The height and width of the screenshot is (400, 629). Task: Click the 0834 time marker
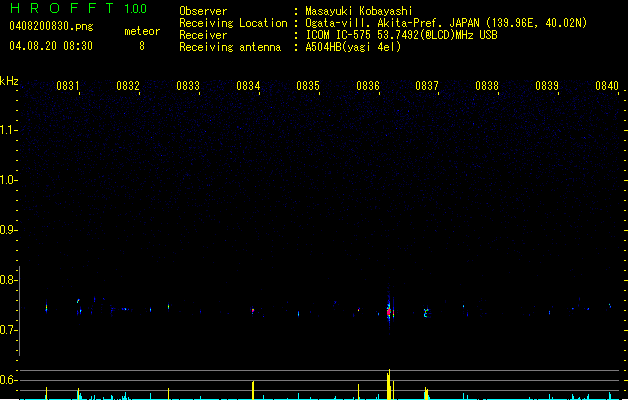pos(248,86)
